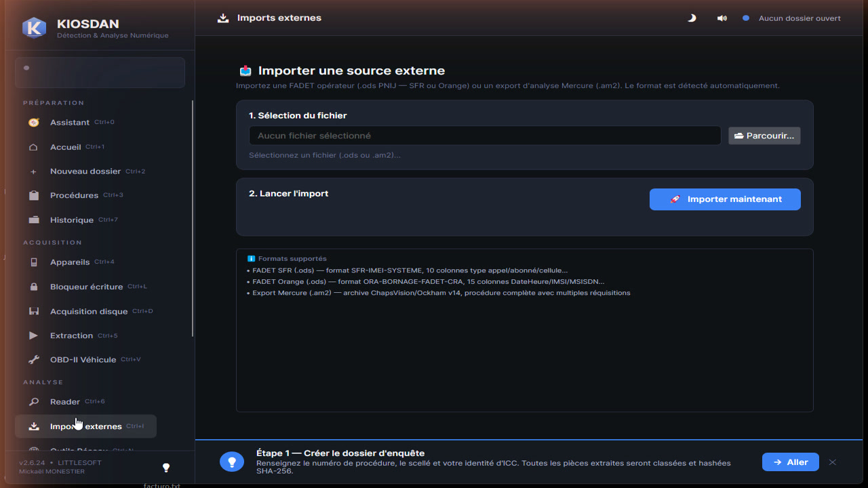This screenshot has width=868, height=488.
Task: Click the Reader magnifier icon
Action: [x=34, y=402]
